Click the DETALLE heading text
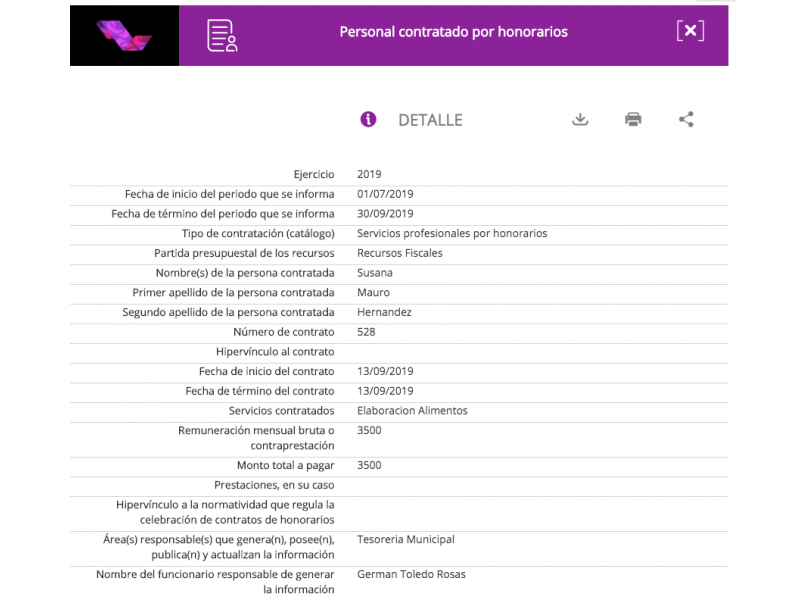Image resolution: width=800 pixels, height=600 pixels. tap(430, 120)
